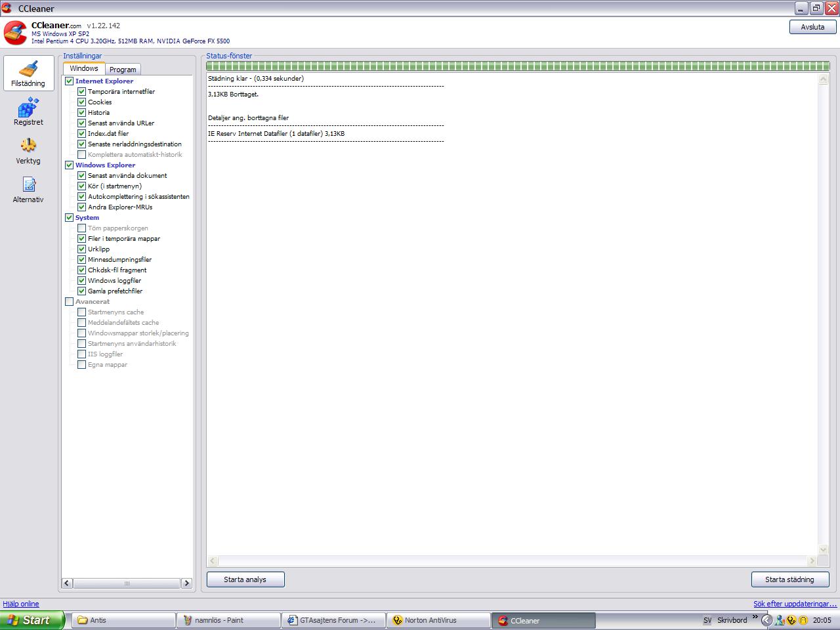Follow the Sök efter uppdateringar link
The width and height of the screenshot is (840, 630).
(x=795, y=604)
